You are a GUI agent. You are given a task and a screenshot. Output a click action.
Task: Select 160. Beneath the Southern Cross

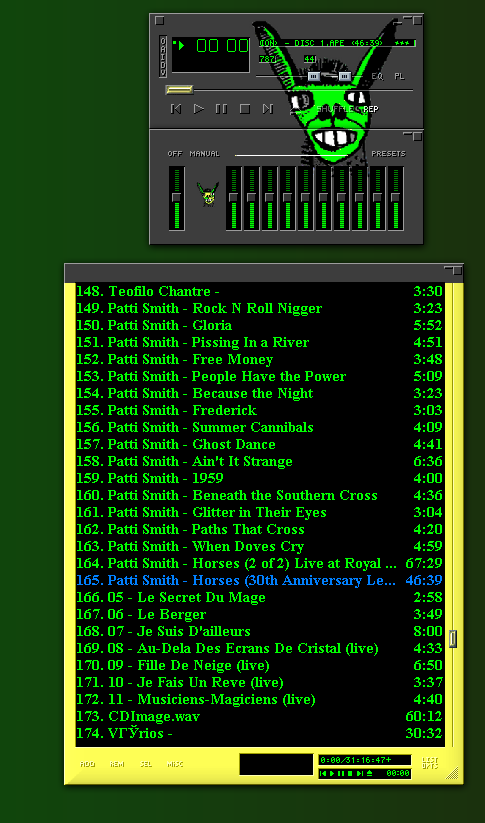260,495
